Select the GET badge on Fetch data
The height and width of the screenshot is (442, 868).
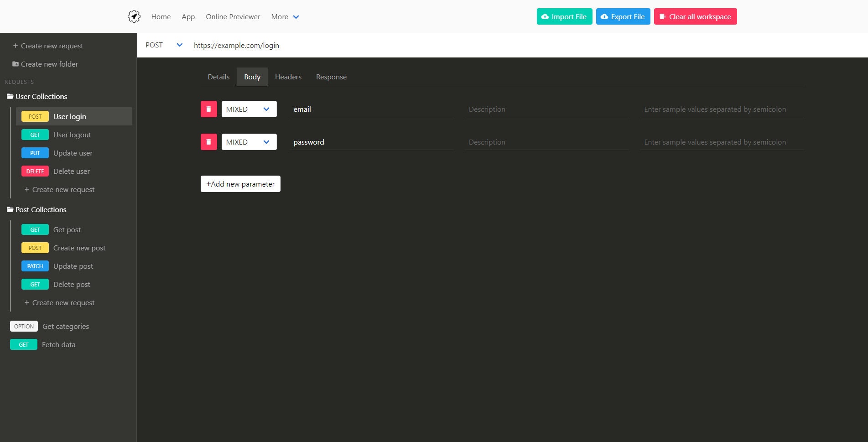23,344
